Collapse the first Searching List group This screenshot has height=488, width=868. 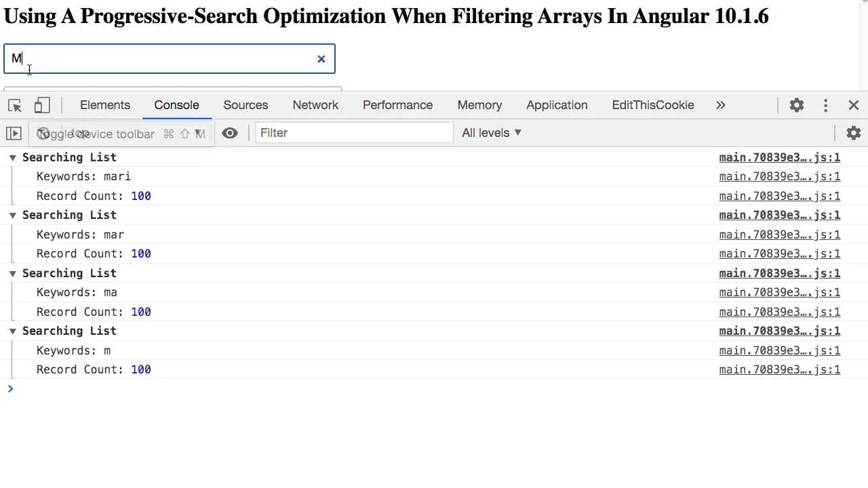tap(12, 157)
